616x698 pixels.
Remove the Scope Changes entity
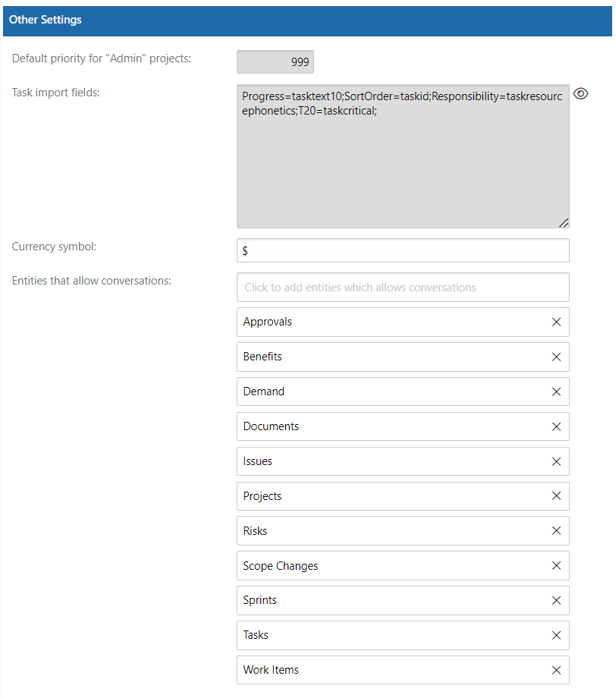pyautogui.click(x=556, y=565)
